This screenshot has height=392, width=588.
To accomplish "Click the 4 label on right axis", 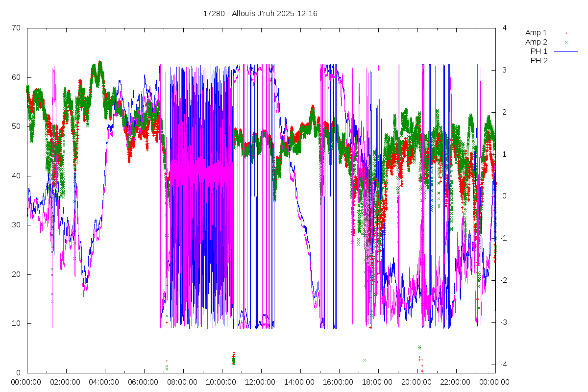I will point(504,28).
